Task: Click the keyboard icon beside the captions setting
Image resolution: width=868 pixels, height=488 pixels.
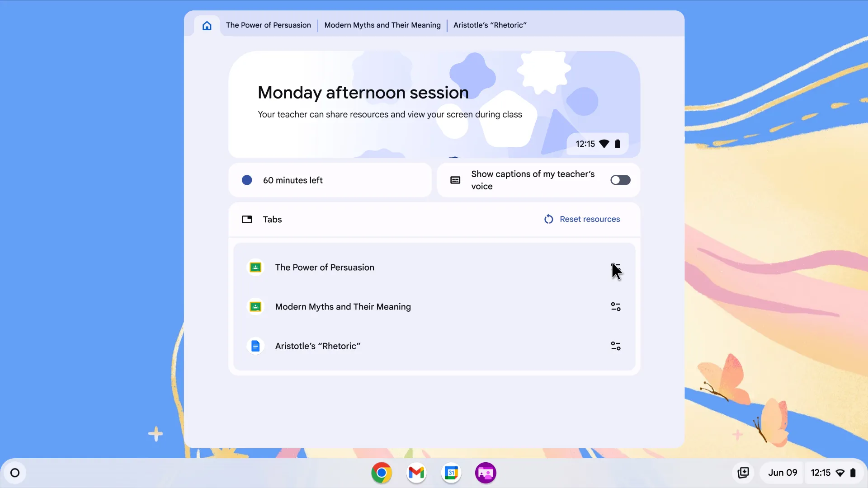Action: point(455,180)
